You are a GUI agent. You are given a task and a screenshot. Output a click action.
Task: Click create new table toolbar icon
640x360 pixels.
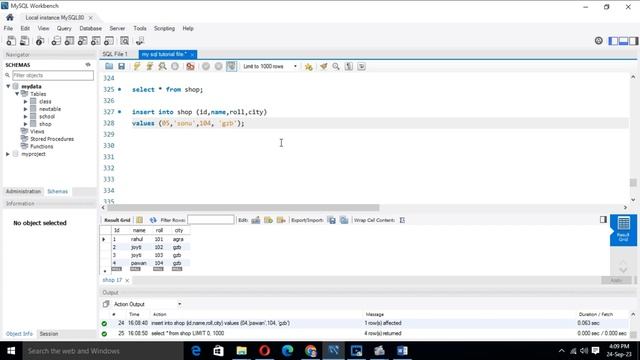click(69, 41)
